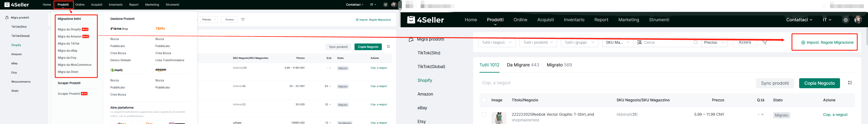Tick the select-all checkbox beside Image header

[484, 100]
